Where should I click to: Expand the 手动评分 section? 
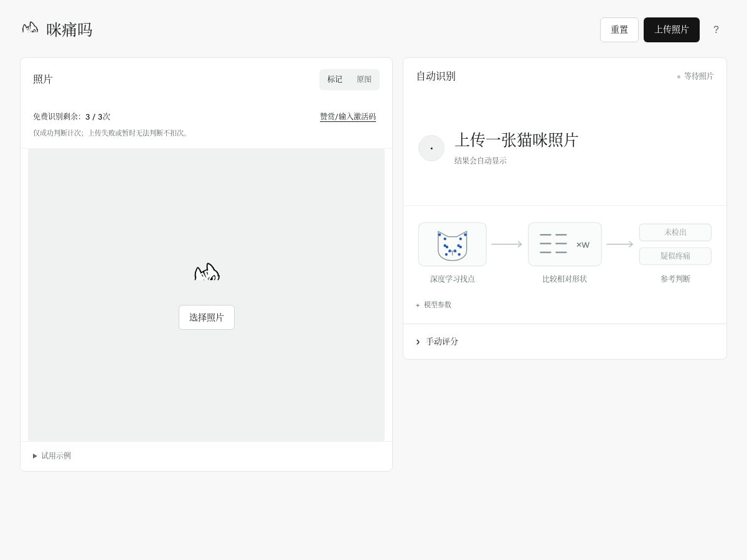click(x=437, y=342)
